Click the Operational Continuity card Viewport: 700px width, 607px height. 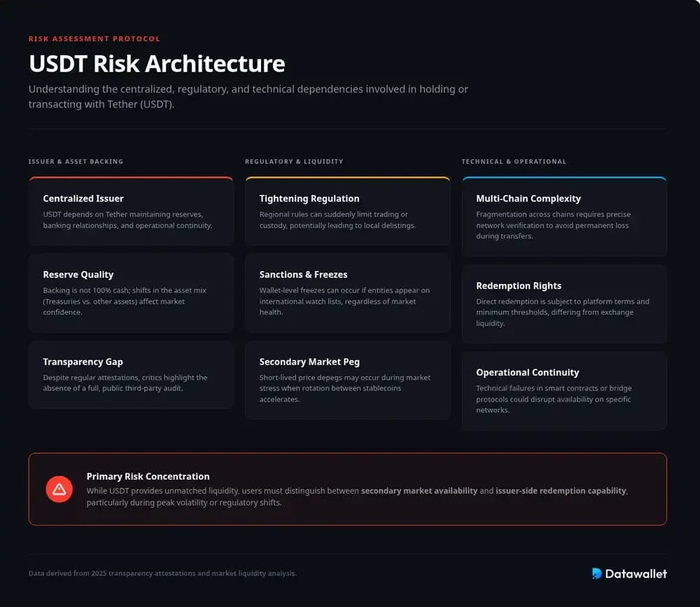[564, 391]
